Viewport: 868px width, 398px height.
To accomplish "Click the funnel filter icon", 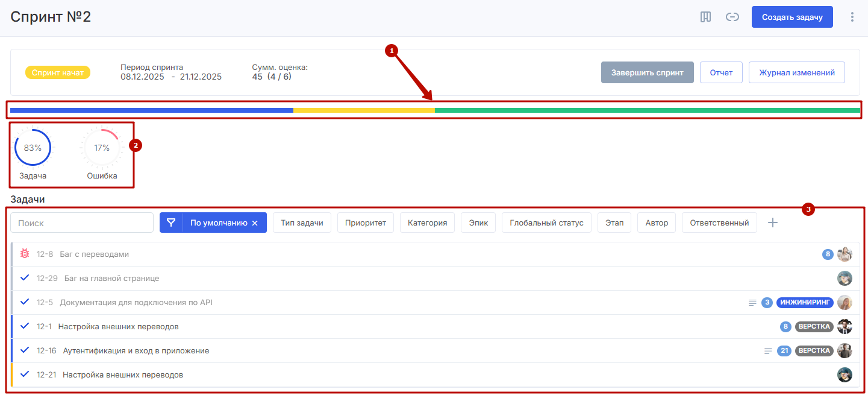I will [x=171, y=223].
